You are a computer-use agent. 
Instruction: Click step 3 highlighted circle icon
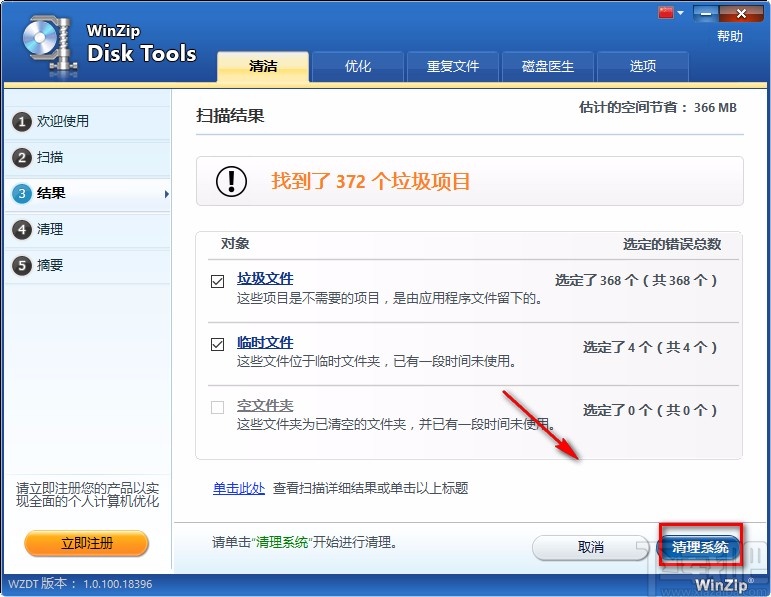click(22, 193)
